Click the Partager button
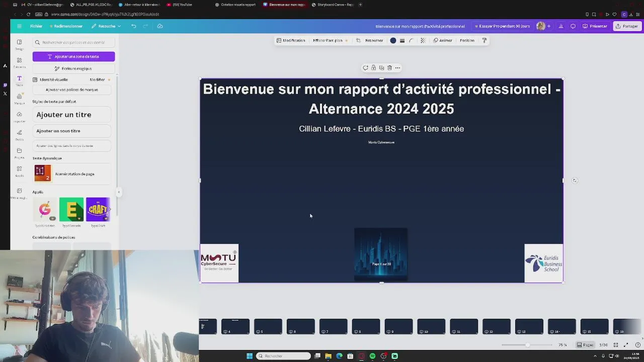The image size is (644, 362). pyautogui.click(x=627, y=26)
